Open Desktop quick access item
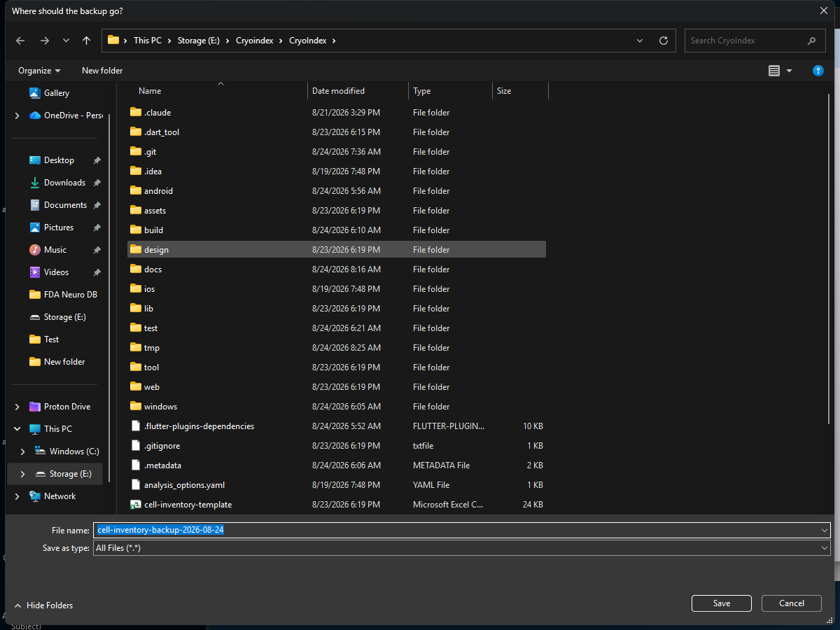The height and width of the screenshot is (630, 840). (x=59, y=160)
